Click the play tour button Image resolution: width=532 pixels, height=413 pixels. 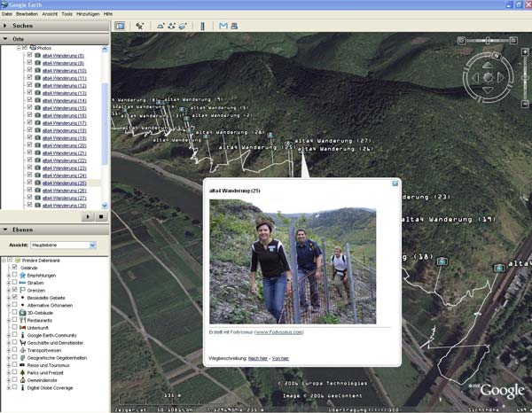coord(88,216)
